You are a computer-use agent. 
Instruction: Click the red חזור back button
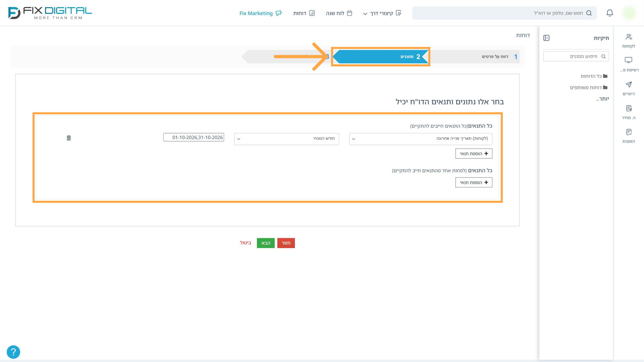[286, 243]
